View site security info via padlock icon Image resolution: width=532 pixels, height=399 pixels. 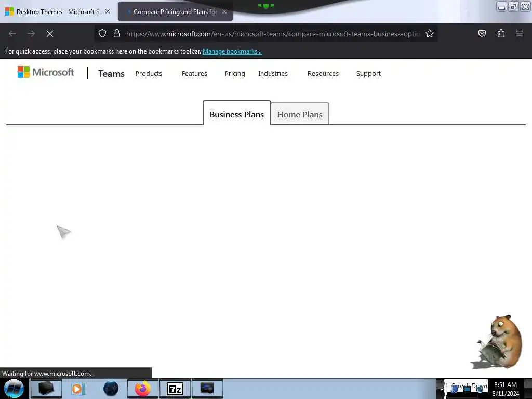point(117,33)
